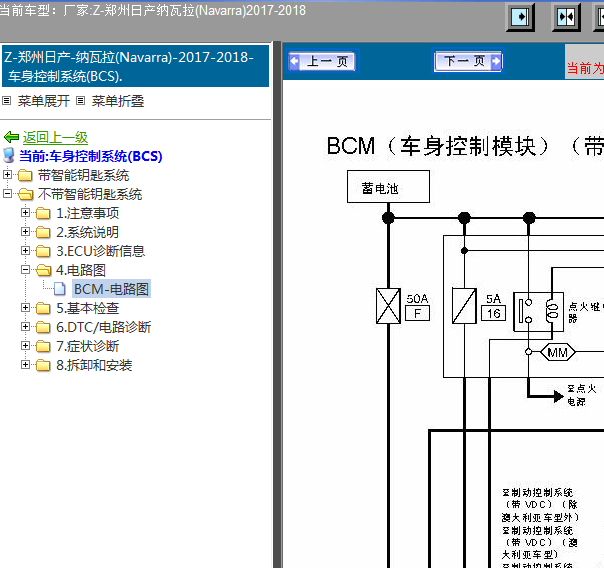Click folder icon of 7.症状诊断
This screenshot has width=604, height=568.
click(43, 346)
